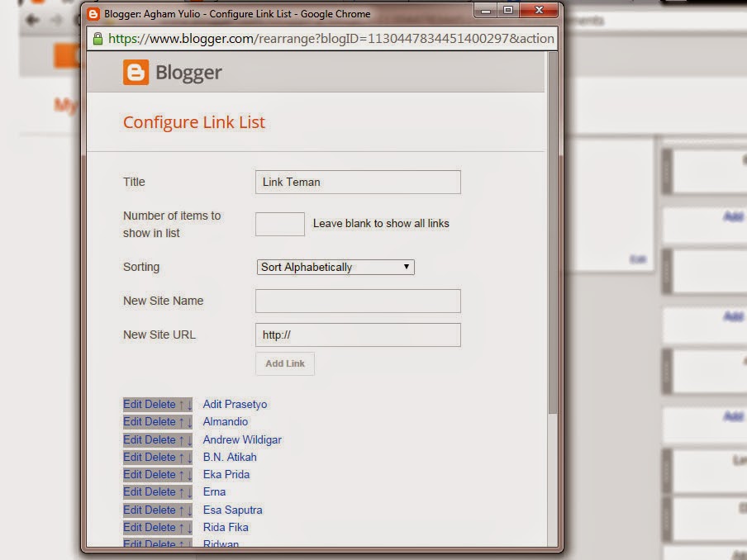Click the green padlock icon in address bar
747x560 pixels.
pos(98,39)
